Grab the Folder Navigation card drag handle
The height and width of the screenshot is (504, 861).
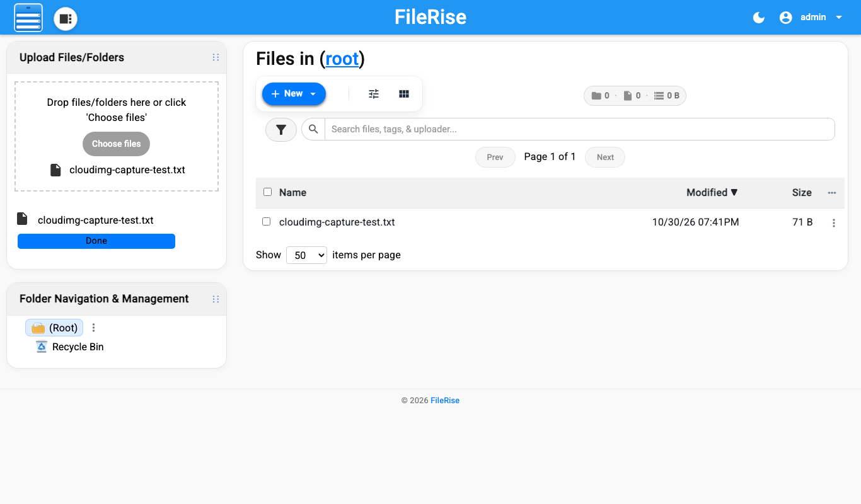coord(216,299)
